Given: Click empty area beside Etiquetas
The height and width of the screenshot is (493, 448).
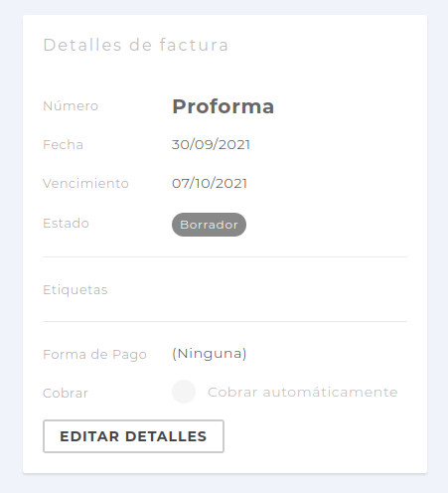Looking at the screenshot, I should [258, 289].
